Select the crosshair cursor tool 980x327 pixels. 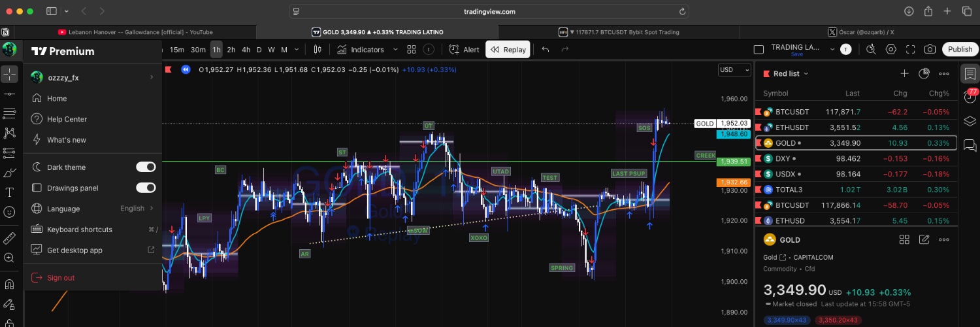coord(9,74)
